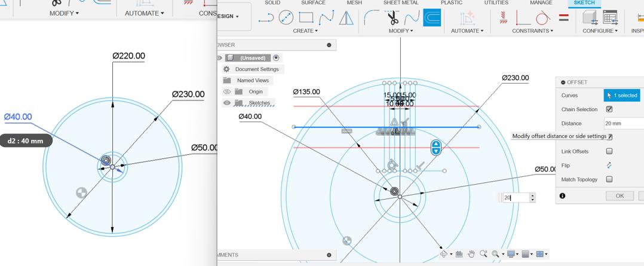Image resolution: width=644 pixels, height=266 pixels.
Task: Hide the Sketches folder via eye icon
Action: 227,103
